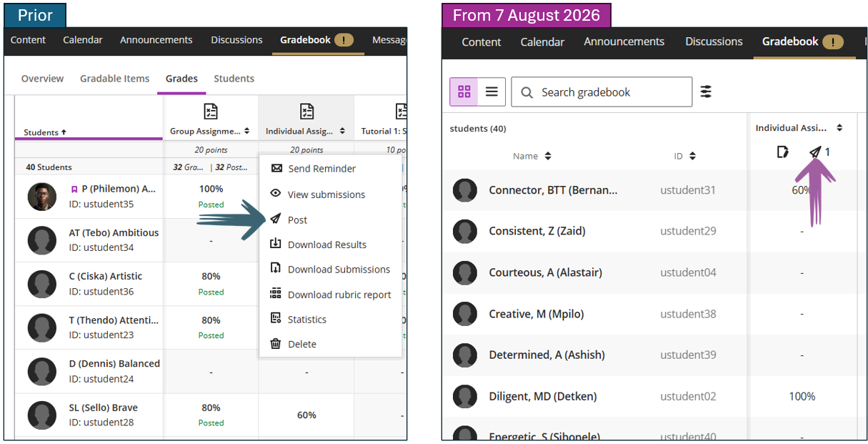The height and width of the screenshot is (444, 868).
Task: Click the needs-grading icon under Individual Assignment
Action: tap(782, 152)
